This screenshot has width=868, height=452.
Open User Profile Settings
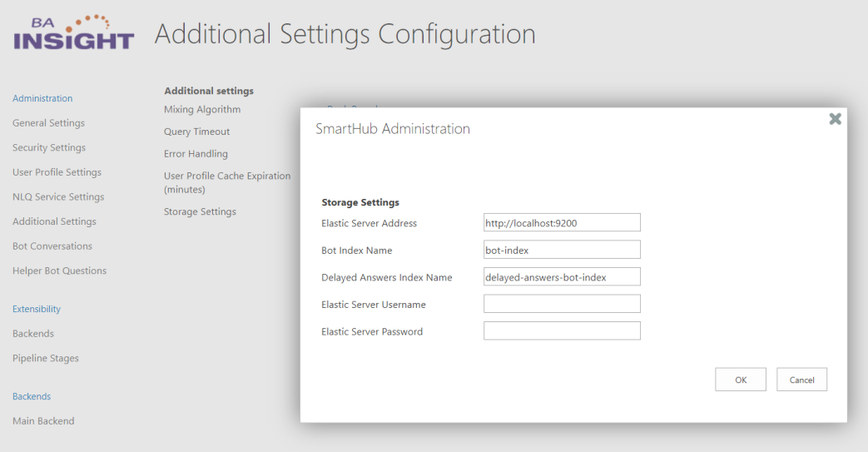(x=57, y=172)
